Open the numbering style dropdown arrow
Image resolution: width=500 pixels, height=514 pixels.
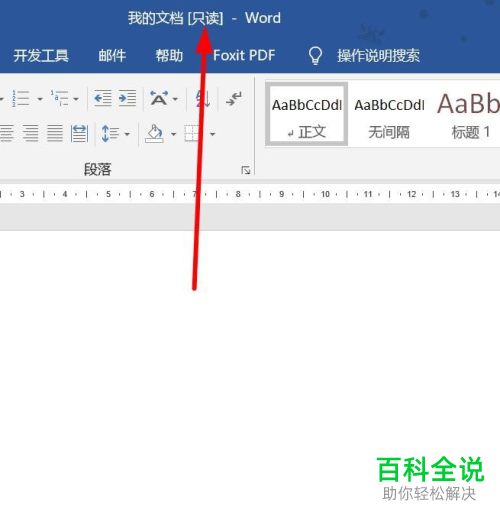(40, 99)
